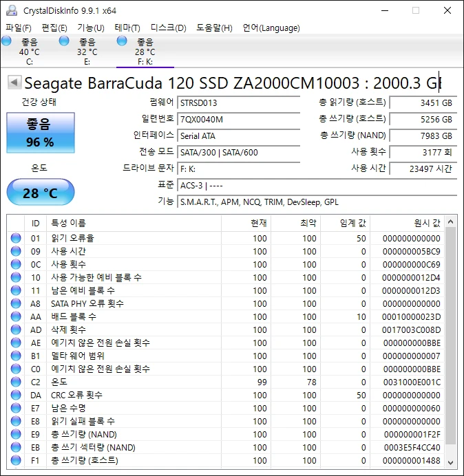This screenshot has width=464, height=476.
Task: Click the firmware field STRSD013
Action: (x=238, y=102)
